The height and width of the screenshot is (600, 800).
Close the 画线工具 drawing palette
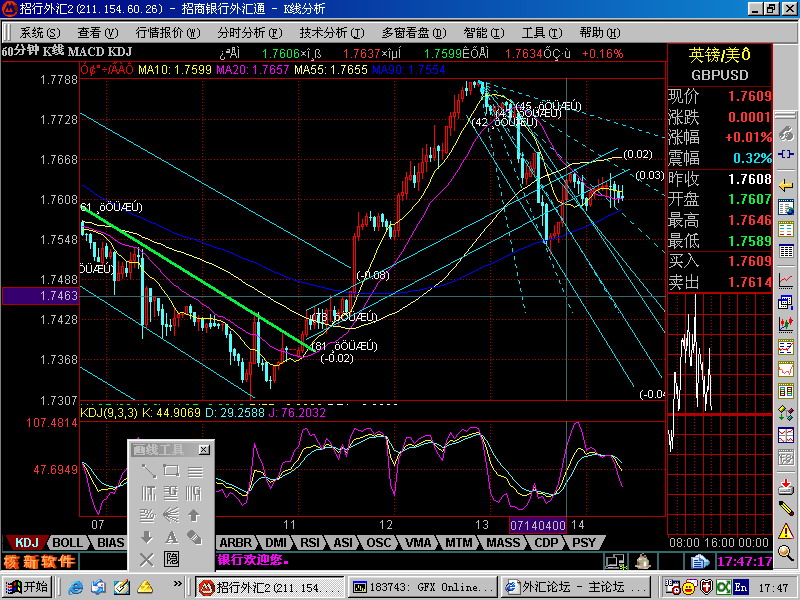click(x=204, y=449)
